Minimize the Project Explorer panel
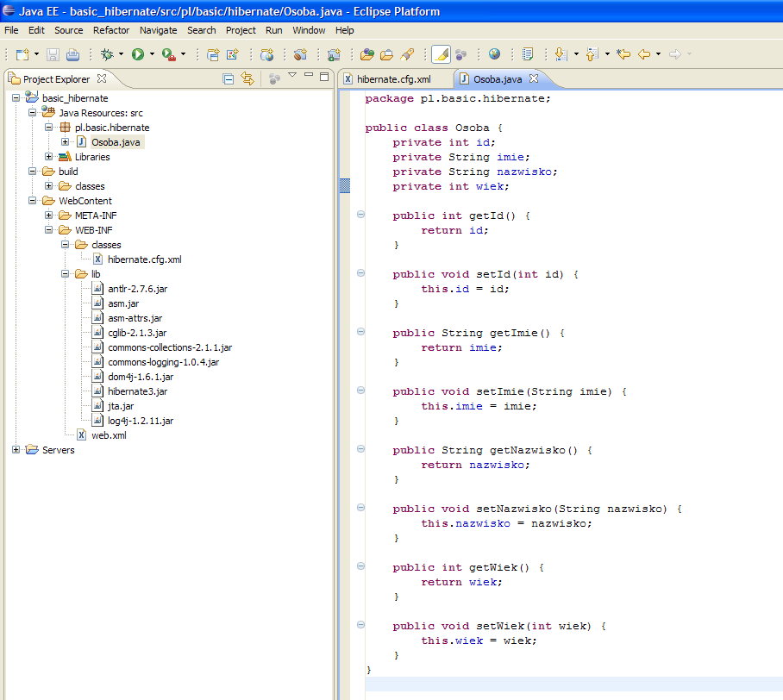The image size is (783, 700). tap(309, 75)
